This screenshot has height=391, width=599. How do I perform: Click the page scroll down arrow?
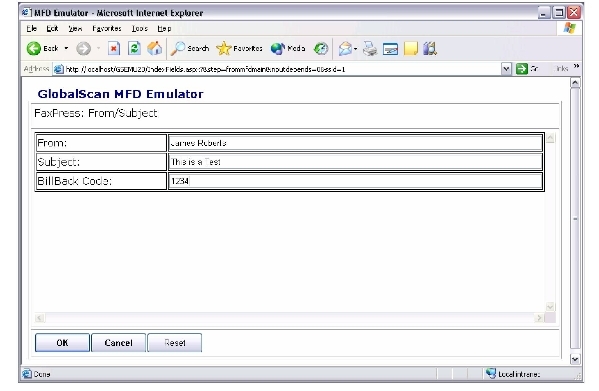[x=575, y=359]
